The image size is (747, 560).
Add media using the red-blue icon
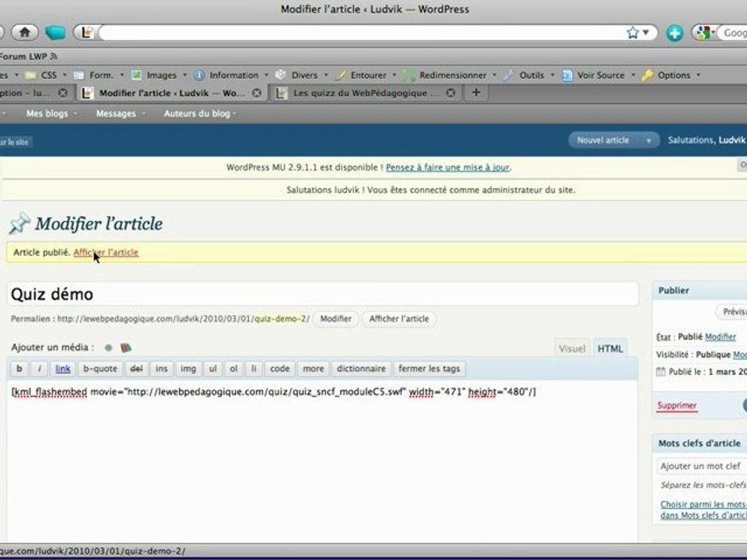coord(126,348)
